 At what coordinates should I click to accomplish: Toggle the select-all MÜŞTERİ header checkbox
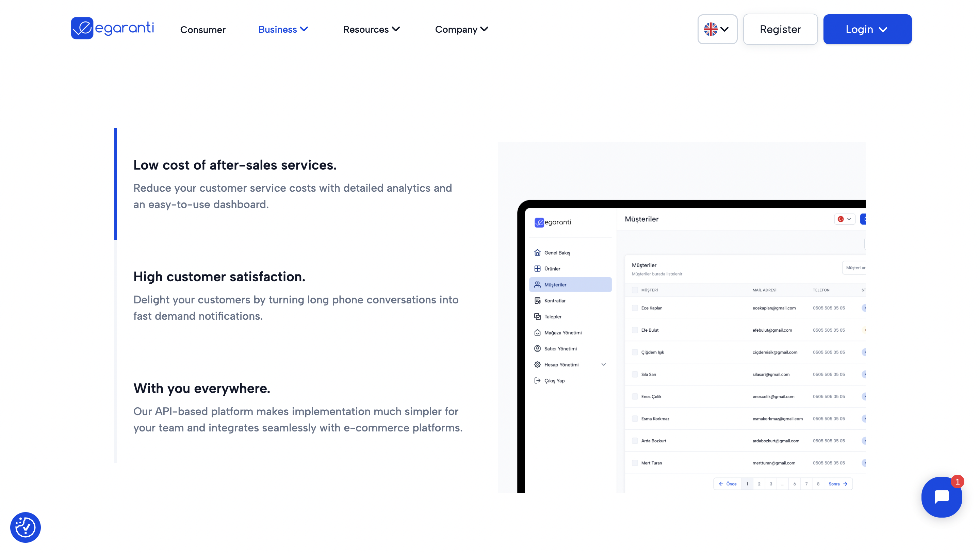[x=635, y=290]
